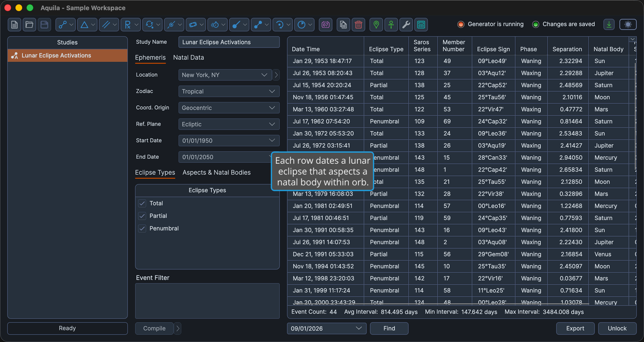Select the Eclipse Types tab
The image size is (644, 342).
click(155, 172)
